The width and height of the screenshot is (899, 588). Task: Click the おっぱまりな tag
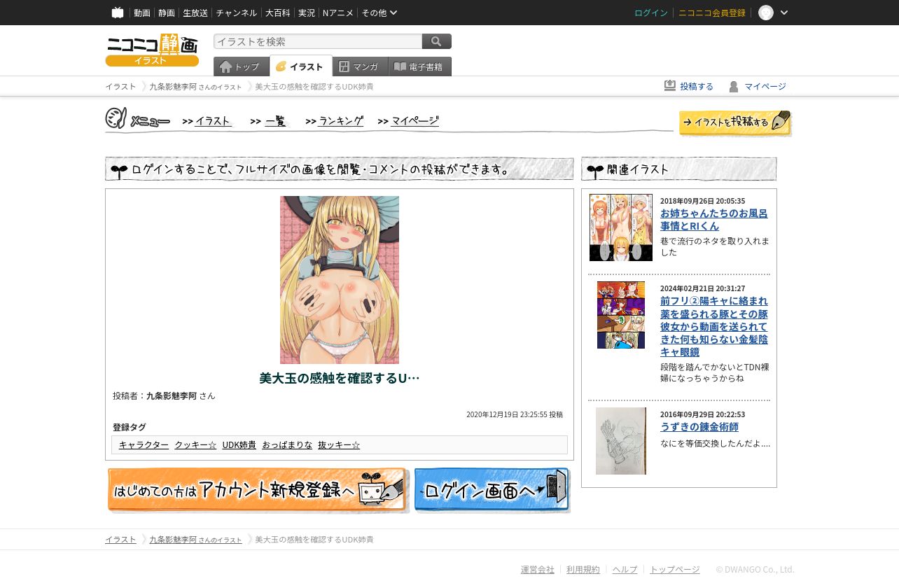[x=287, y=444]
